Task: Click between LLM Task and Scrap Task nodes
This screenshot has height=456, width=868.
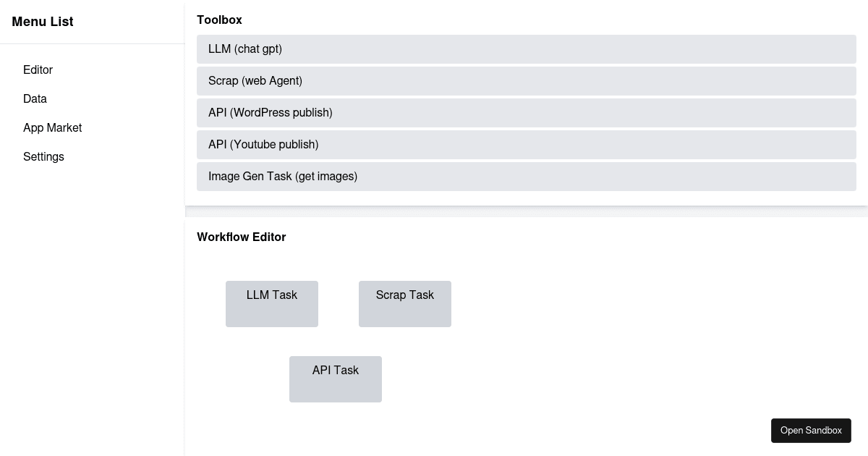Action: tap(339, 303)
